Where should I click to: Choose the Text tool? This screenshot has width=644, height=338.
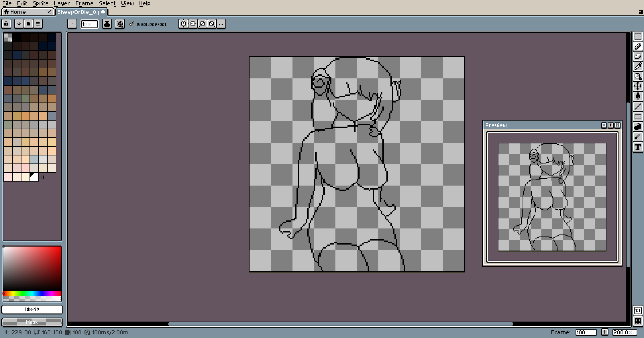tap(638, 147)
